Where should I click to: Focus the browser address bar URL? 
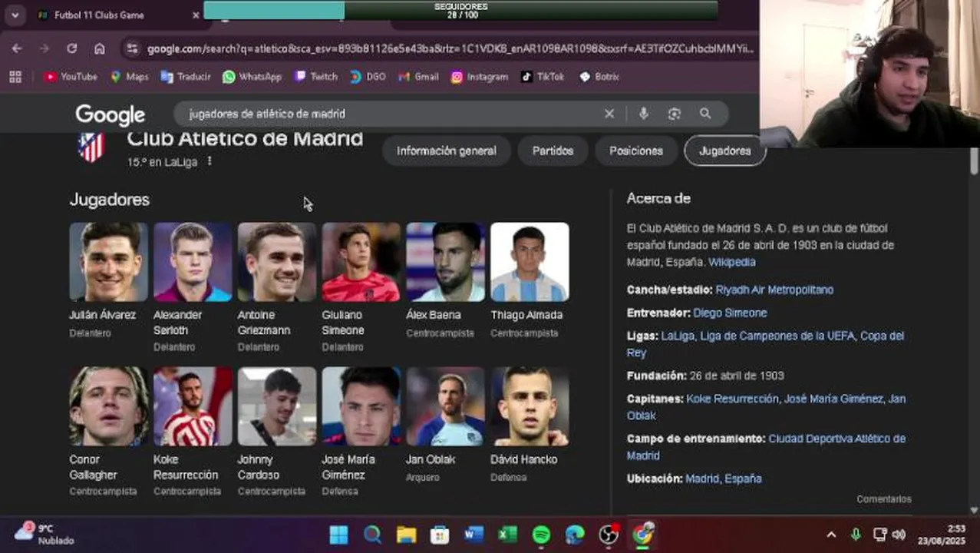coord(450,48)
